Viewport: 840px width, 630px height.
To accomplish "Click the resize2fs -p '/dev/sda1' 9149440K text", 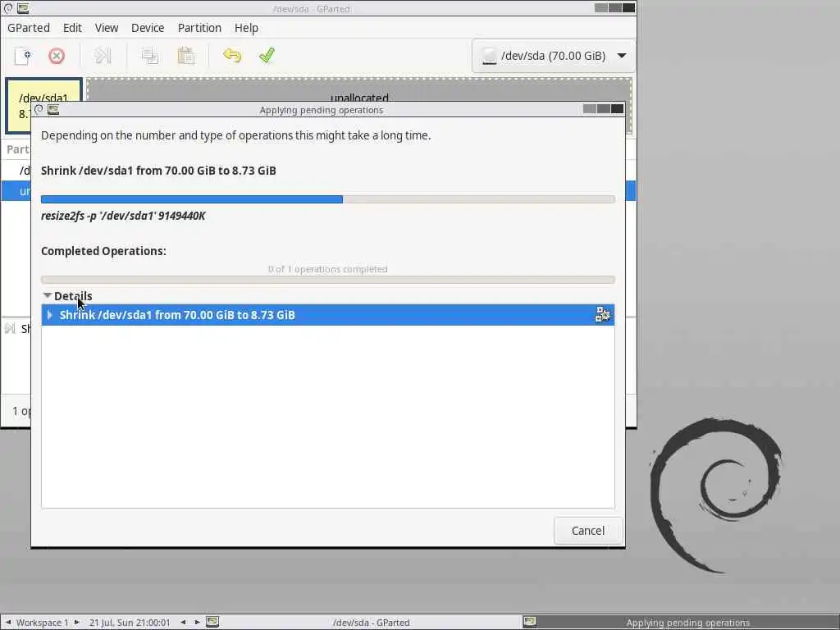I will click(123, 216).
